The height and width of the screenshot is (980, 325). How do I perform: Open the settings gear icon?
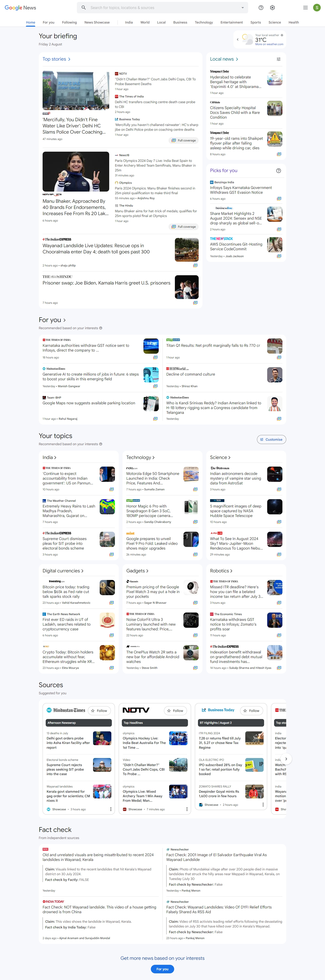[272, 8]
